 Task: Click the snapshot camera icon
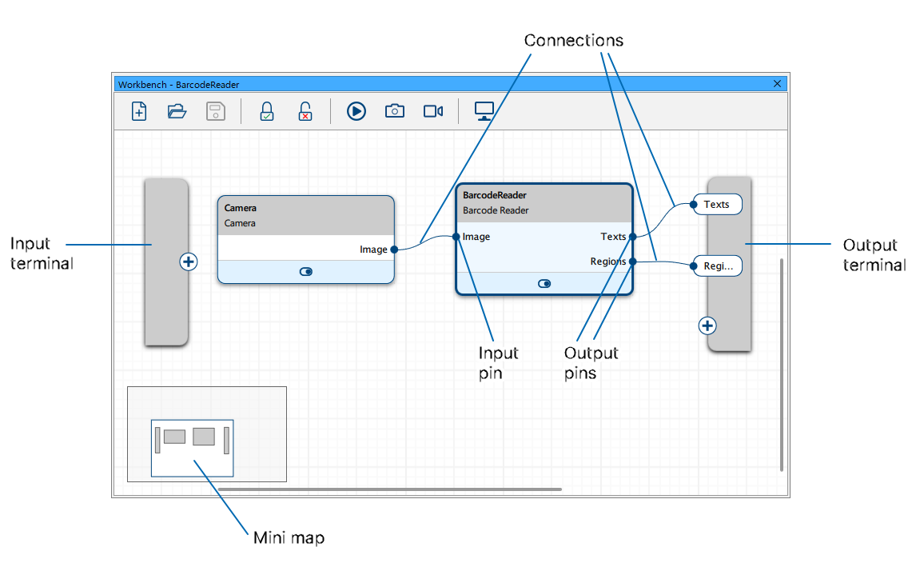(395, 111)
